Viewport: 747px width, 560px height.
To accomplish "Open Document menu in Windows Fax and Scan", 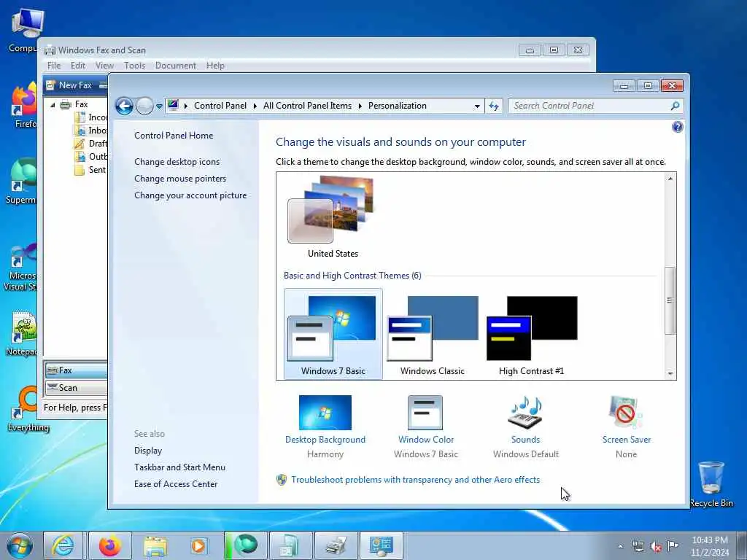I will 175,65.
